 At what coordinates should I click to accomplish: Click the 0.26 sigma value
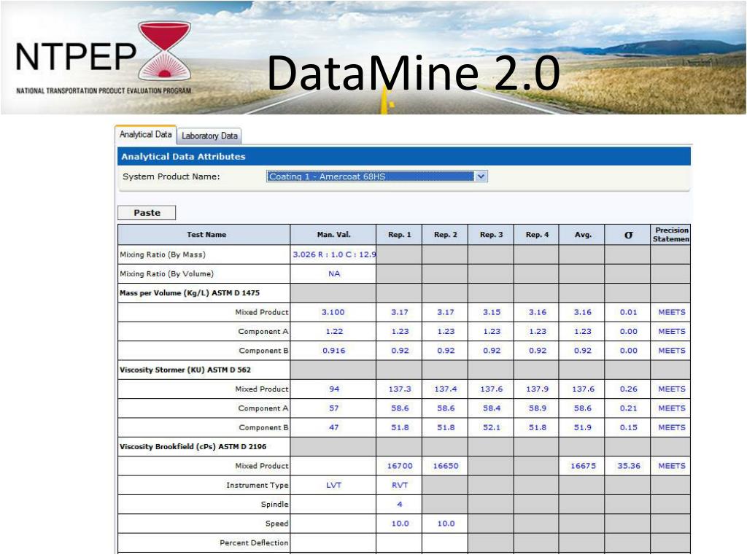(628, 389)
